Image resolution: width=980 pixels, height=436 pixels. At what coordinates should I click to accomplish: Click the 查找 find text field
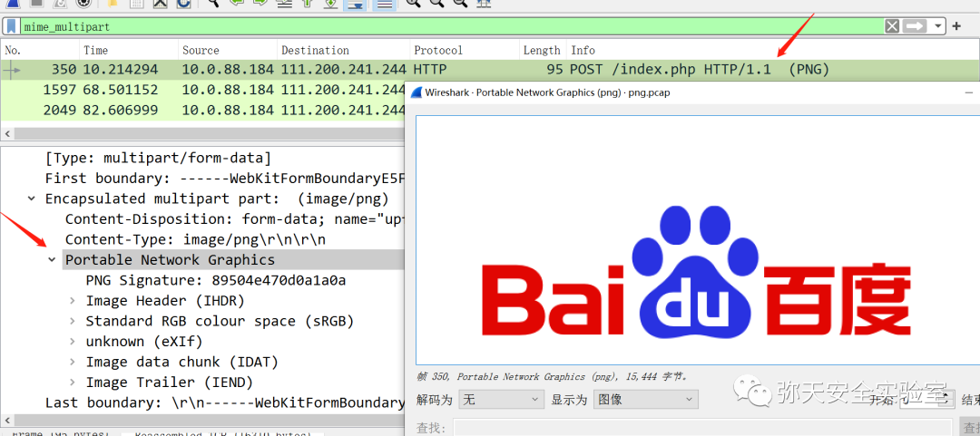pos(704,428)
